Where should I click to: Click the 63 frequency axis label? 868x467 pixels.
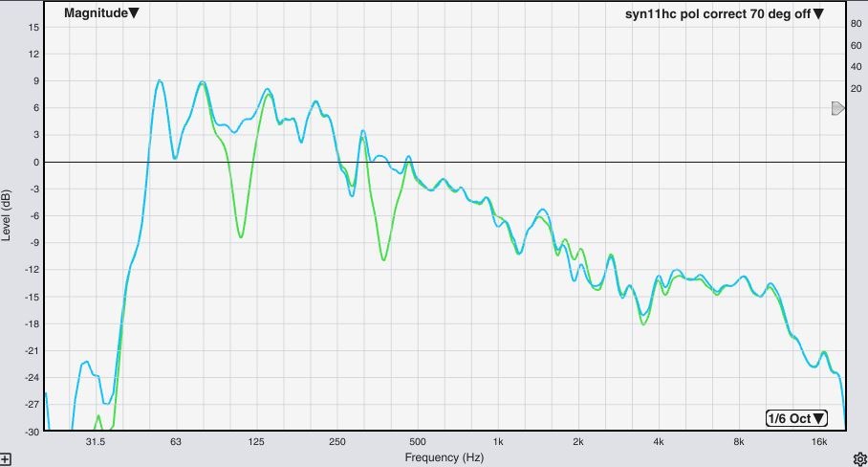point(176,441)
